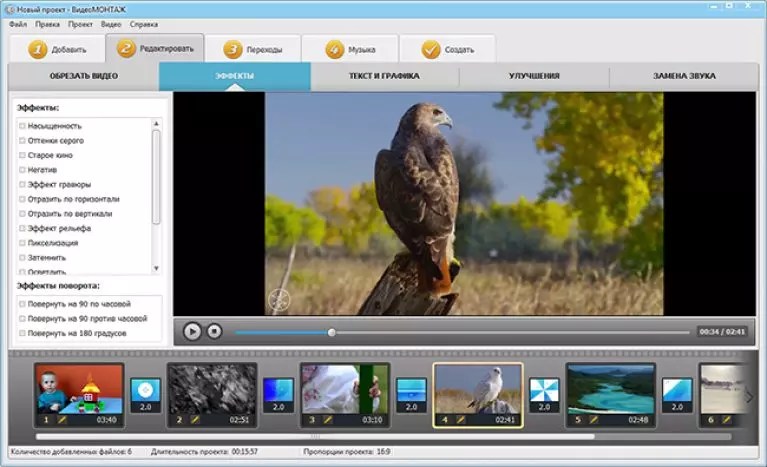Click the pencil edit icon on clip 2

pyautogui.click(x=195, y=420)
